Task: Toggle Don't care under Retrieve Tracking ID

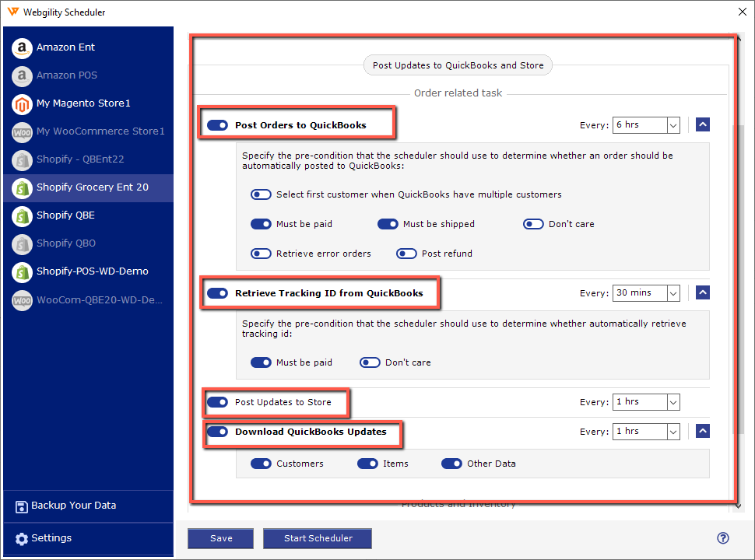Action: tap(370, 362)
